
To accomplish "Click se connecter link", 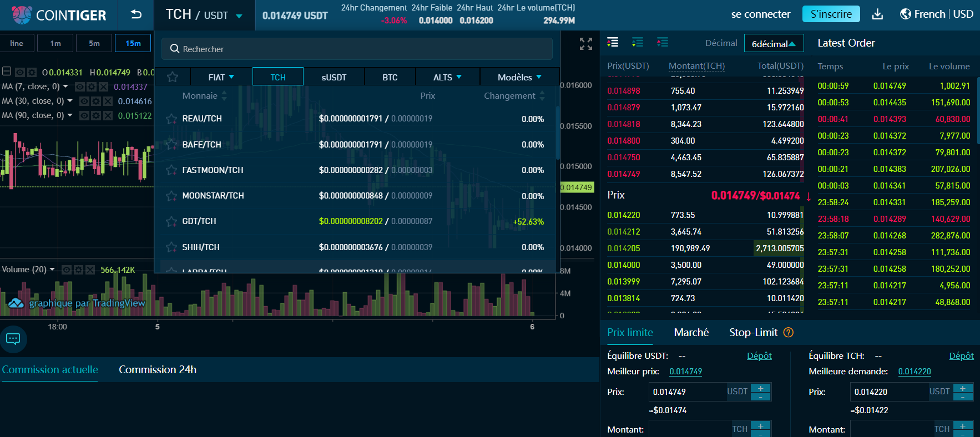I will 761,14.
